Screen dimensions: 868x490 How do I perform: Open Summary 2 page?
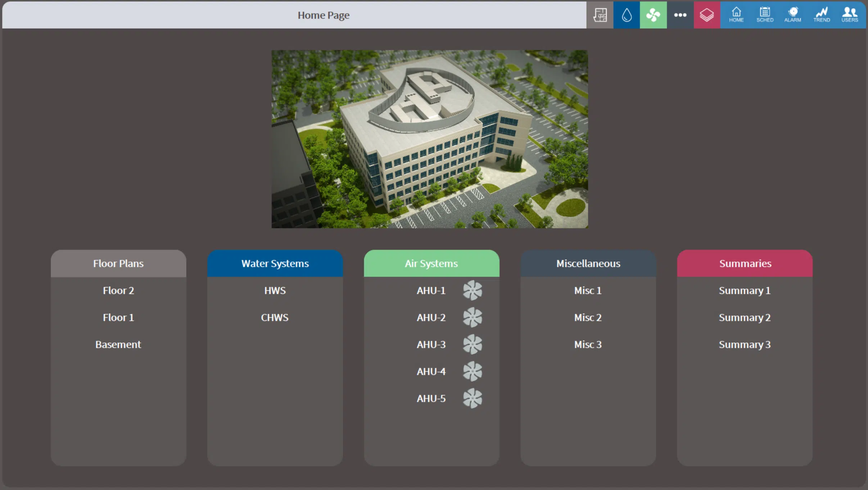745,317
